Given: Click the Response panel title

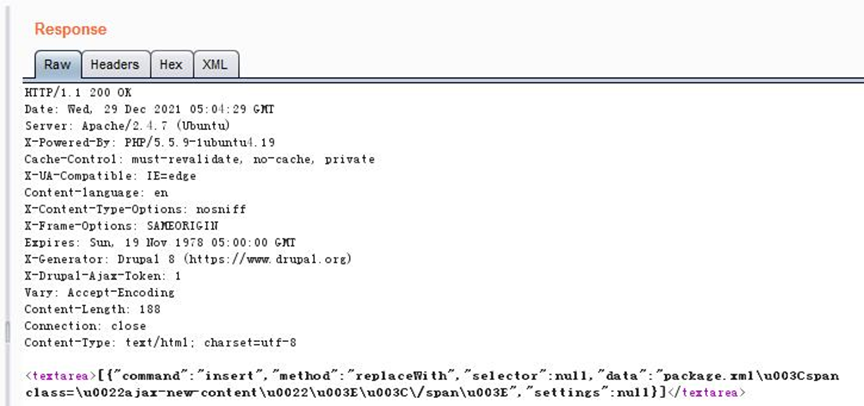Looking at the screenshot, I should 71,29.
